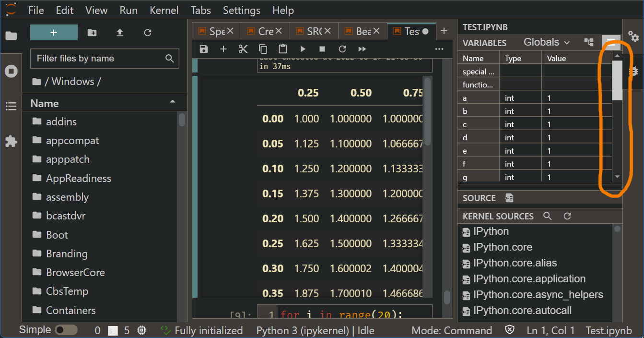644x338 pixels.
Task: Switch to the Test notebook tab
Action: coord(411,31)
